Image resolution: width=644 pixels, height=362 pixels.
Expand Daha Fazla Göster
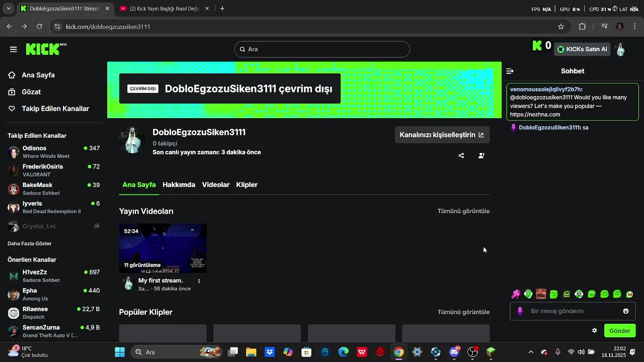[x=30, y=243]
